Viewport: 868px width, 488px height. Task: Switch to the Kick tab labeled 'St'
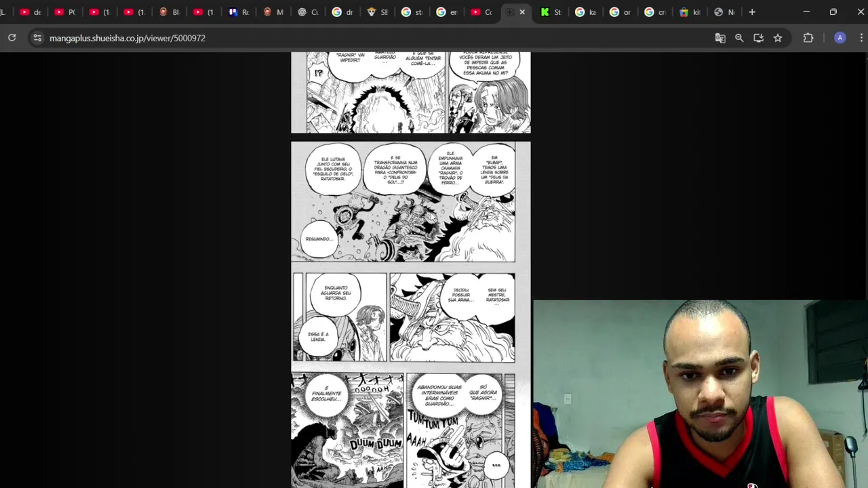tap(551, 12)
